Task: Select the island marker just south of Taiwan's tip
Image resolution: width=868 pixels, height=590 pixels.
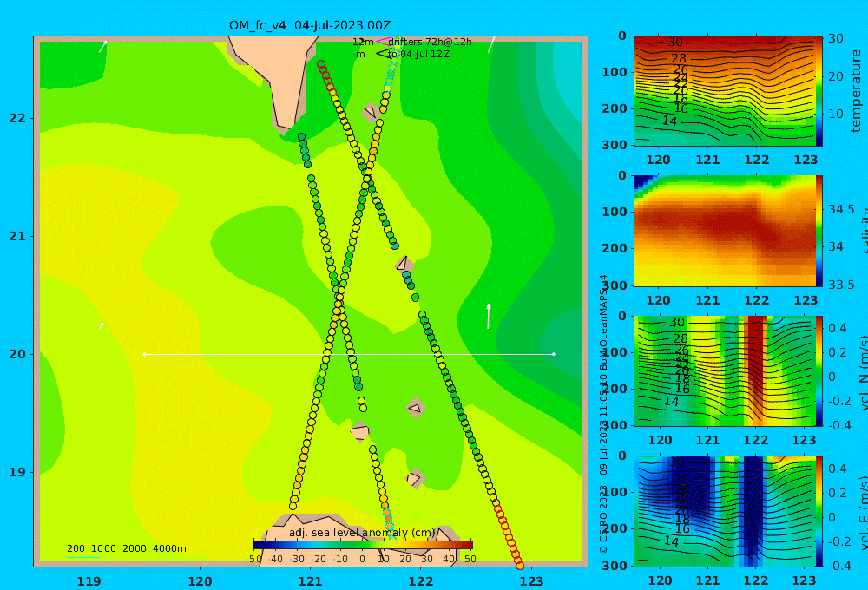Action: tap(371, 112)
